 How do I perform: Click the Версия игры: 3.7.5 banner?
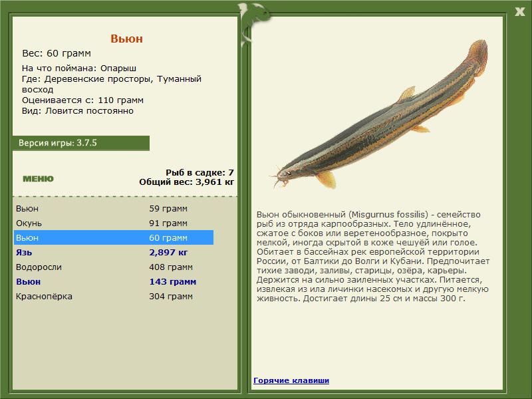80,143
